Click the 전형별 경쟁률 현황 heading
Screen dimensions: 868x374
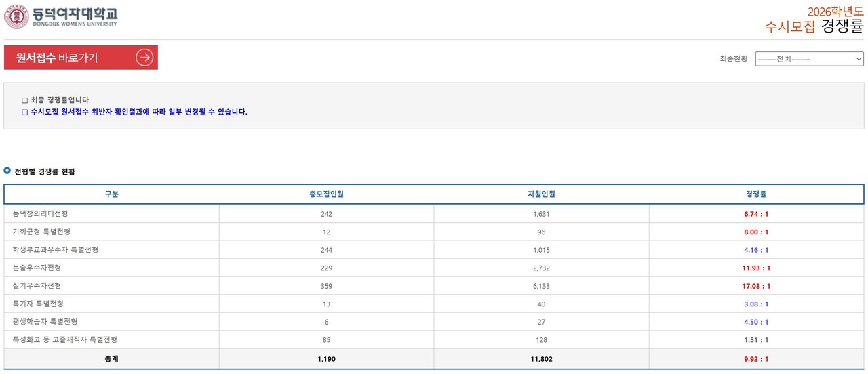[45, 171]
